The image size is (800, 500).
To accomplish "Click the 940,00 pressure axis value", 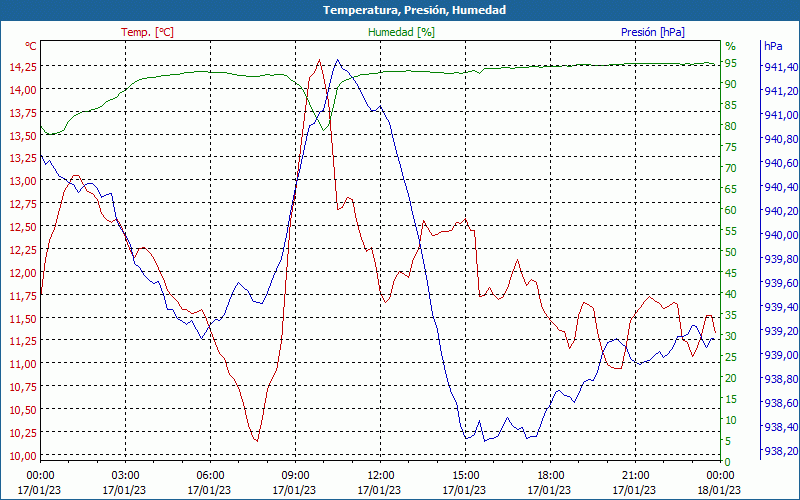I will (781, 235).
